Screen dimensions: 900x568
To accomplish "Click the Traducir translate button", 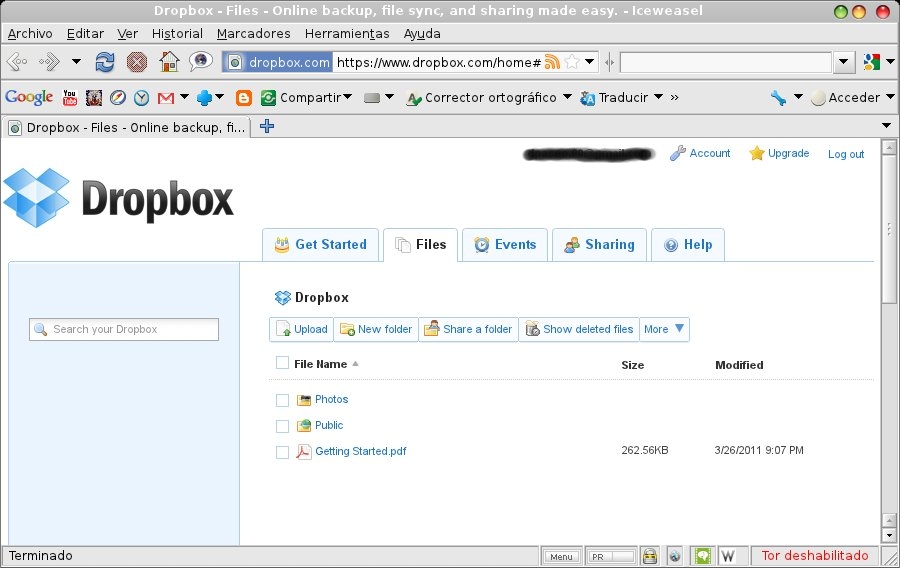I will (x=614, y=98).
